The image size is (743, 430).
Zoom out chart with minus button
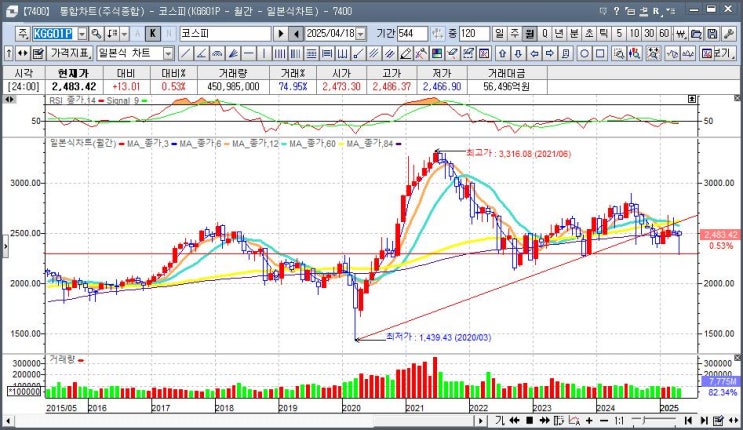tap(604, 421)
